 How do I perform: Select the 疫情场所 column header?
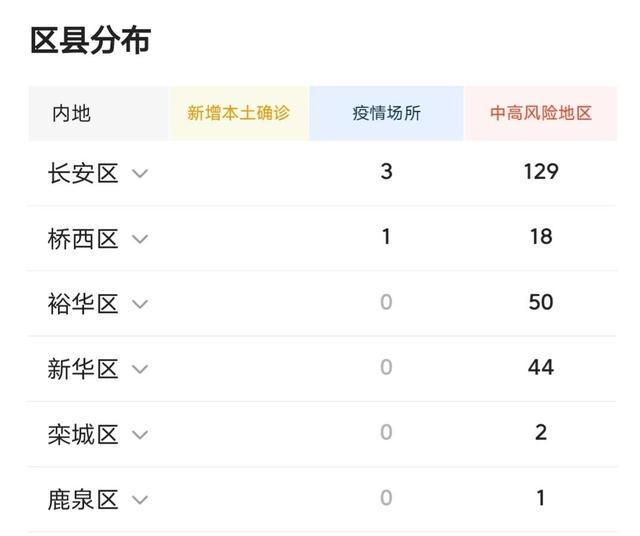click(387, 113)
